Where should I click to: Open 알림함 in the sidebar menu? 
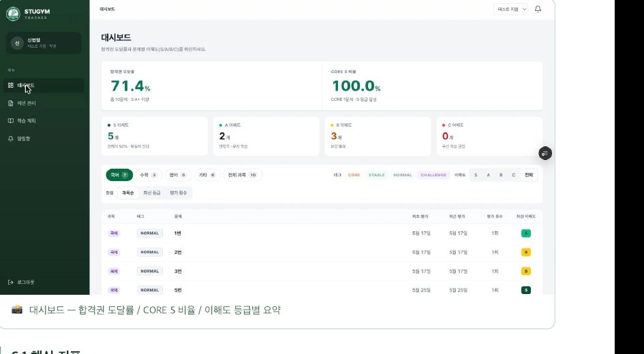[x=45, y=139]
